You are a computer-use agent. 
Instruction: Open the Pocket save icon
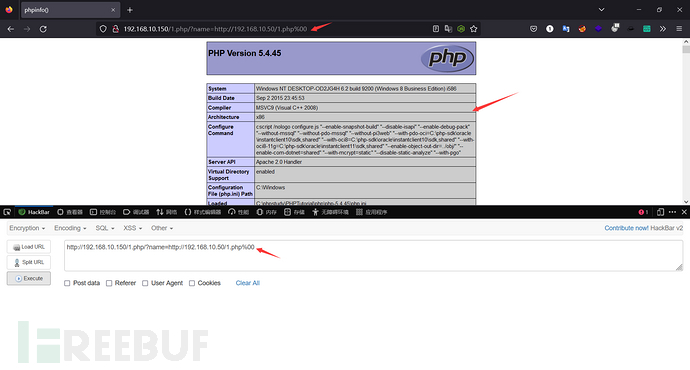point(533,29)
